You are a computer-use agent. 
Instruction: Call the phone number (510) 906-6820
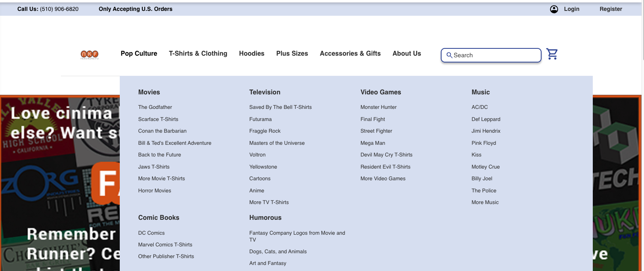pos(59,9)
